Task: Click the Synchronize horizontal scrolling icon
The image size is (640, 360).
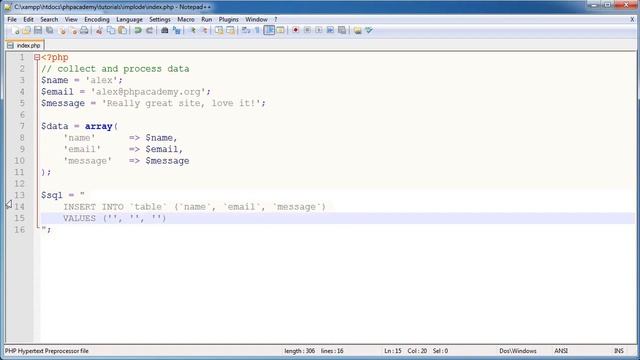Action: 231,31
